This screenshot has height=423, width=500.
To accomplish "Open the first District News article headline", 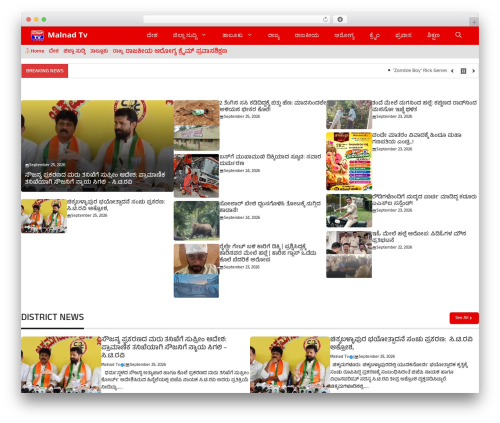I will pyautogui.click(x=164, y=347).
